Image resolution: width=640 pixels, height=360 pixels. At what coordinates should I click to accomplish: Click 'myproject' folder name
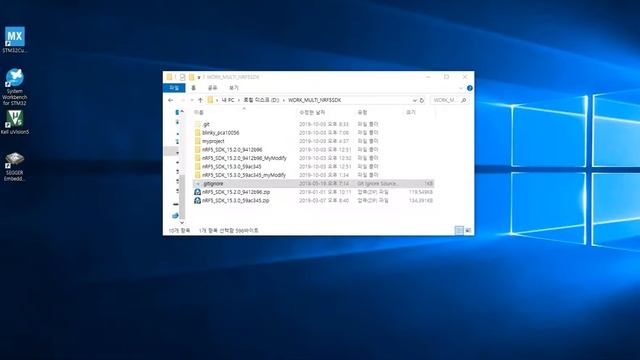213,141
